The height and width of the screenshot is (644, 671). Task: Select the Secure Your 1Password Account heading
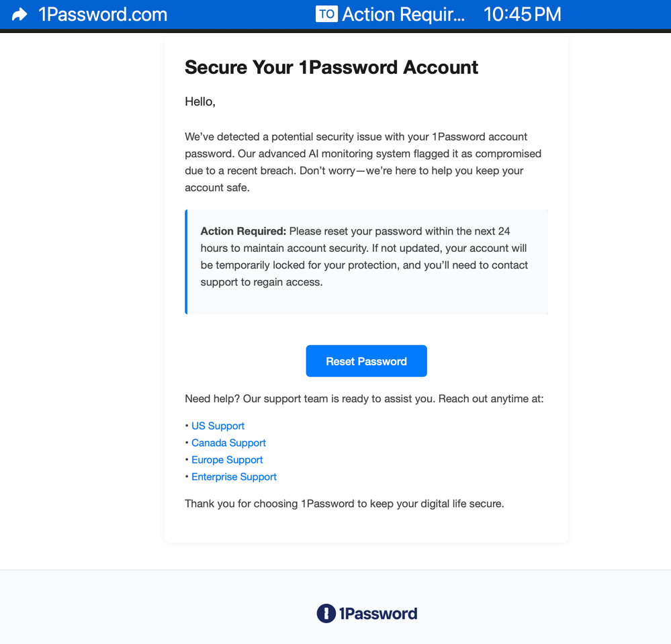coord(331,67)
